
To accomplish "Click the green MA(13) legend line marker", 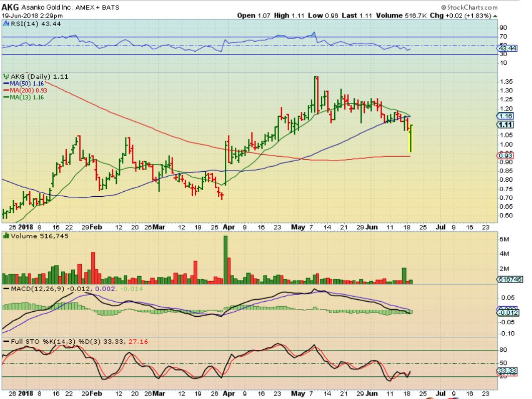I will tap(7, 97).
